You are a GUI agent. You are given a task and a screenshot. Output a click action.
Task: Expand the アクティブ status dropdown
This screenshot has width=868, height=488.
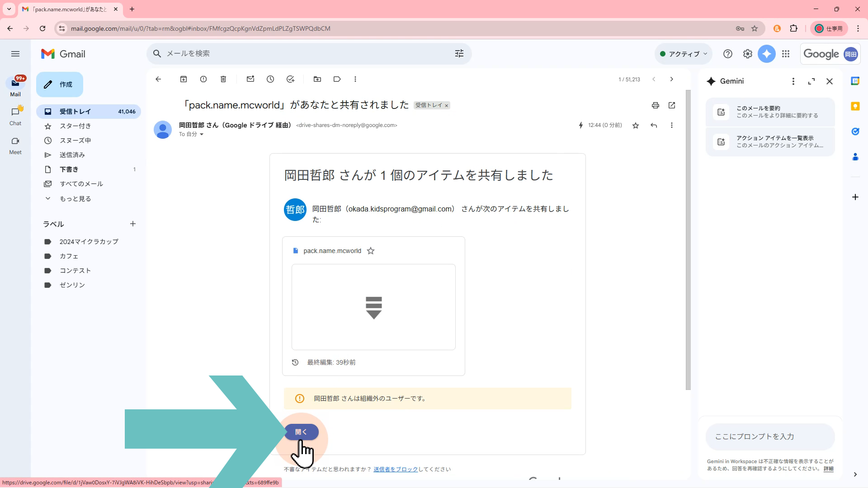coord(684,54)
